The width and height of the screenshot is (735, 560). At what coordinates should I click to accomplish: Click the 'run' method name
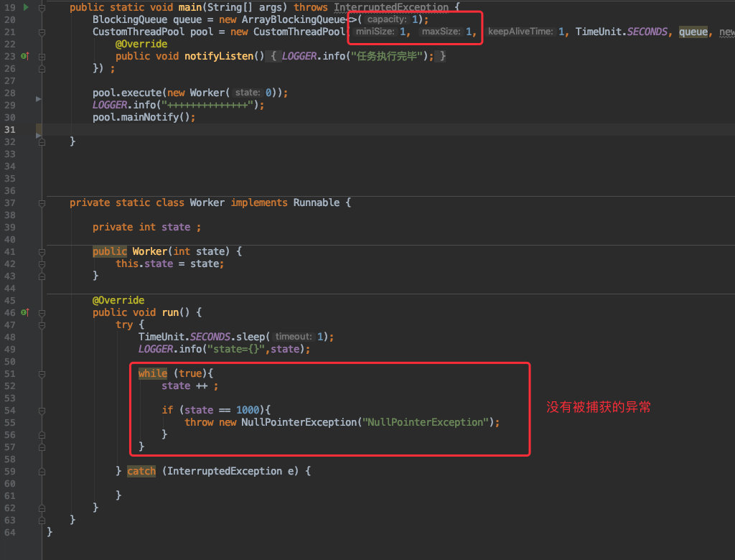170,312
